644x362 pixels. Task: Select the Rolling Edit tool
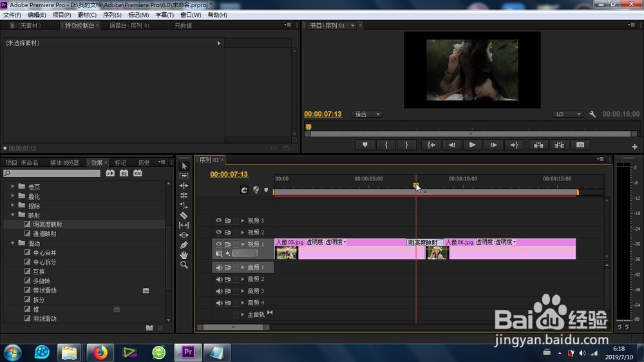tap(184, 196)
